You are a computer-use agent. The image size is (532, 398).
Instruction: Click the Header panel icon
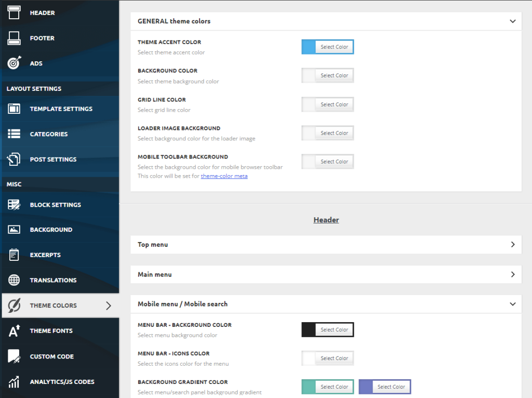coord(14,12)
